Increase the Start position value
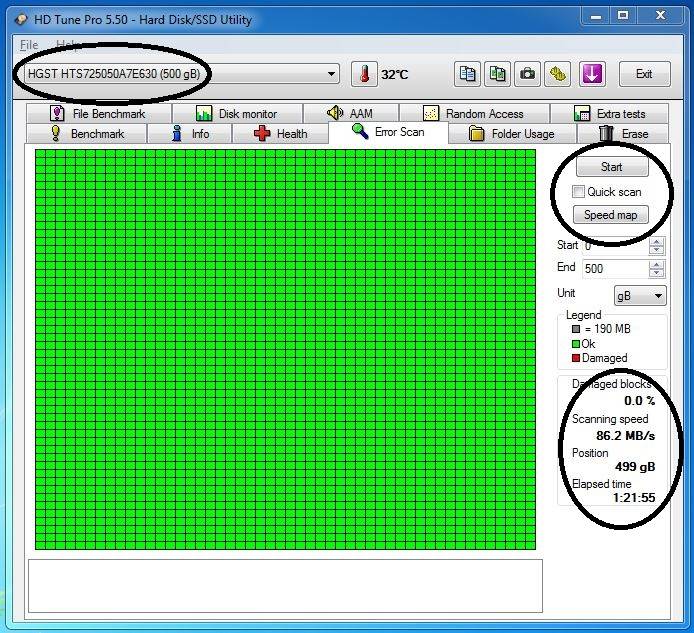The height and width of the screenshot is (633, 694). 656,242
